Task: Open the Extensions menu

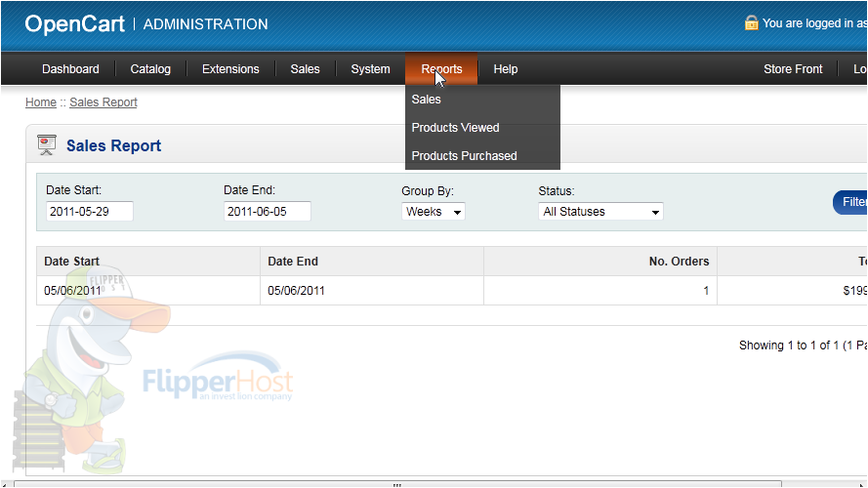Action: 230,69
